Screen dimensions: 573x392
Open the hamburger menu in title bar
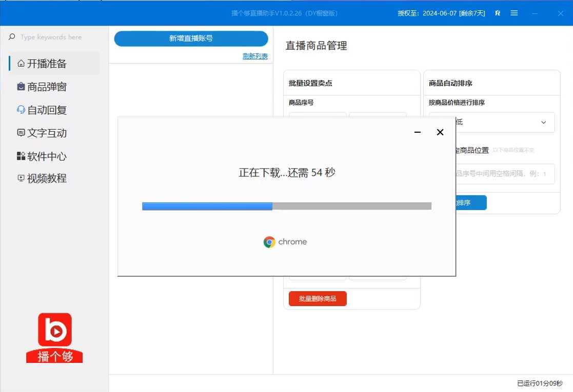click(514, 13)
